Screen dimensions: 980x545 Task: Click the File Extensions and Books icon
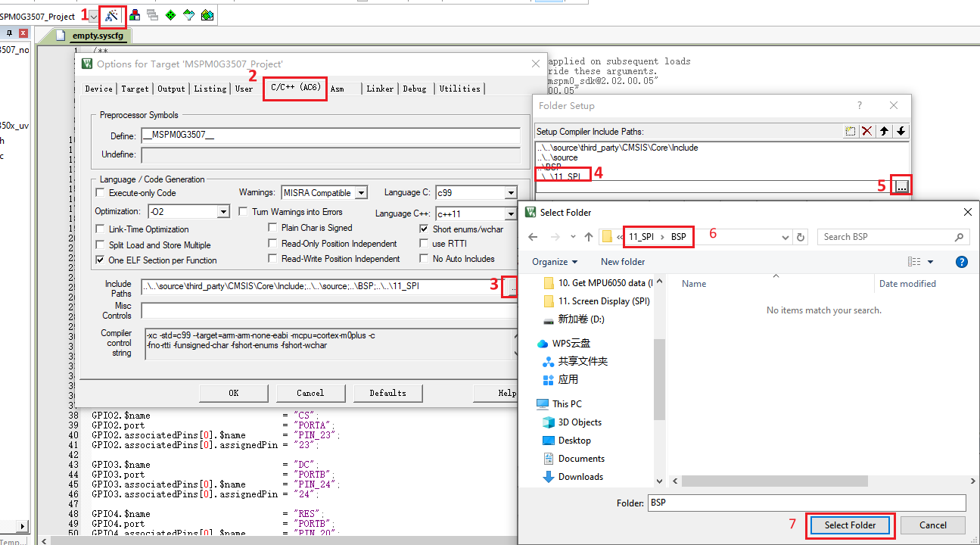point(135,15)
